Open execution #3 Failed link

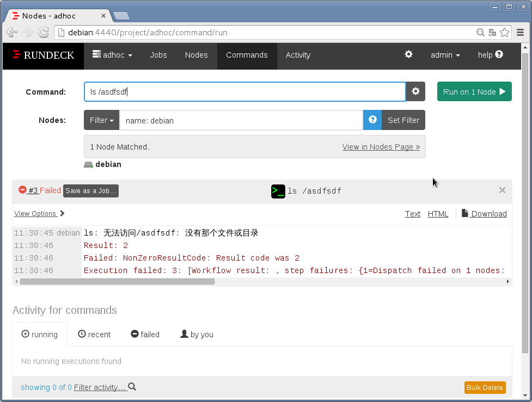click(40, 190)
